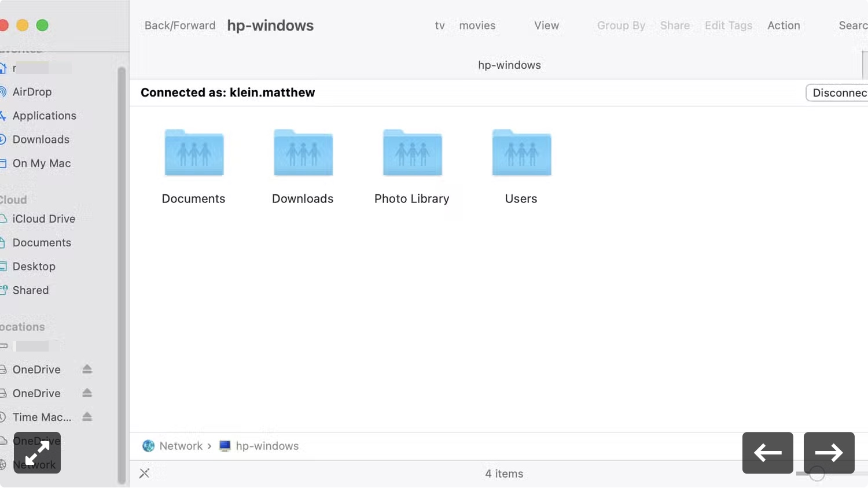
Task: Click the Share toolbar item
Action: 675,25
